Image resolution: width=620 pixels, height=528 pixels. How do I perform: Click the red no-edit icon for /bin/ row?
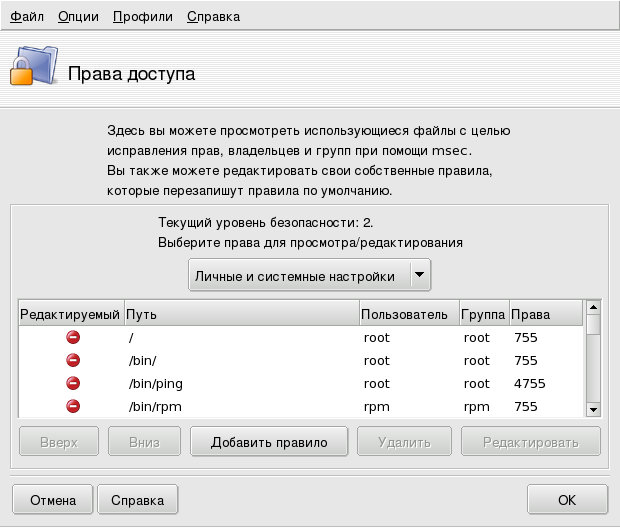coord(73,360)
